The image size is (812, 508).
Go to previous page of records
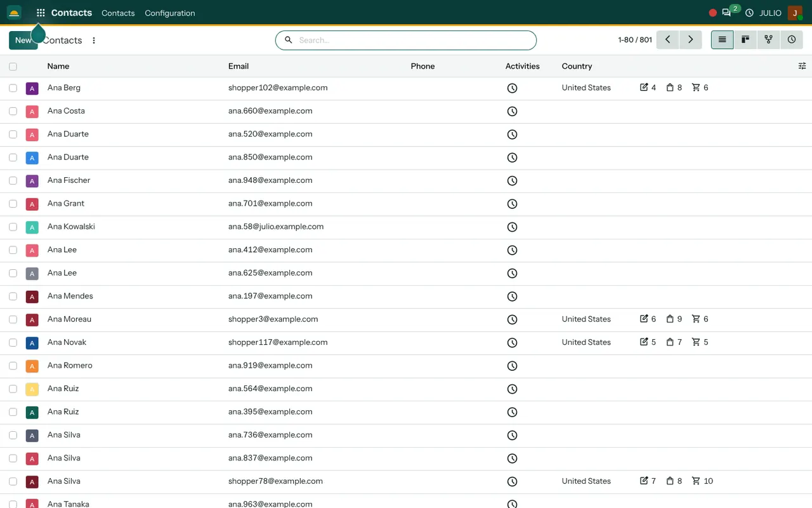pos(667,39)
